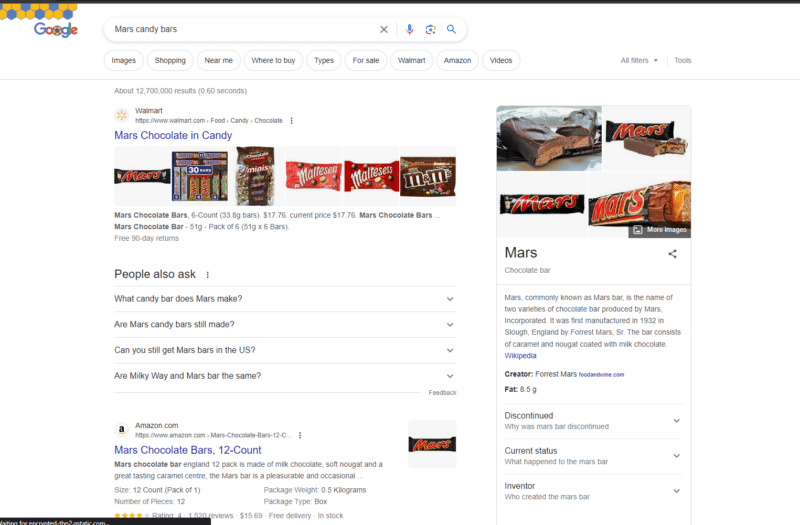Open the All filters dropdown

(640, 61)
